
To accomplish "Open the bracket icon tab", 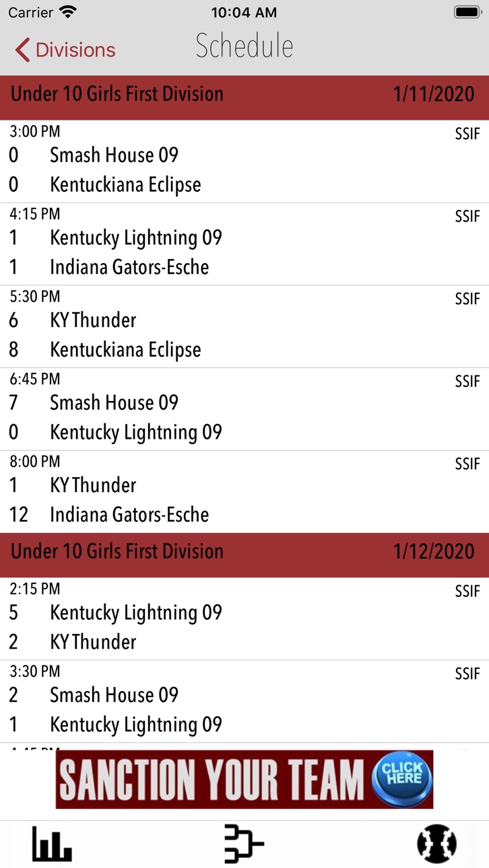I will pos(244,844).
